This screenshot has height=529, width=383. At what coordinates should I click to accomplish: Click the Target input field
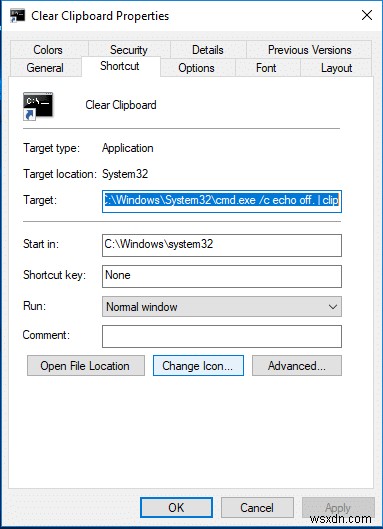222,201
